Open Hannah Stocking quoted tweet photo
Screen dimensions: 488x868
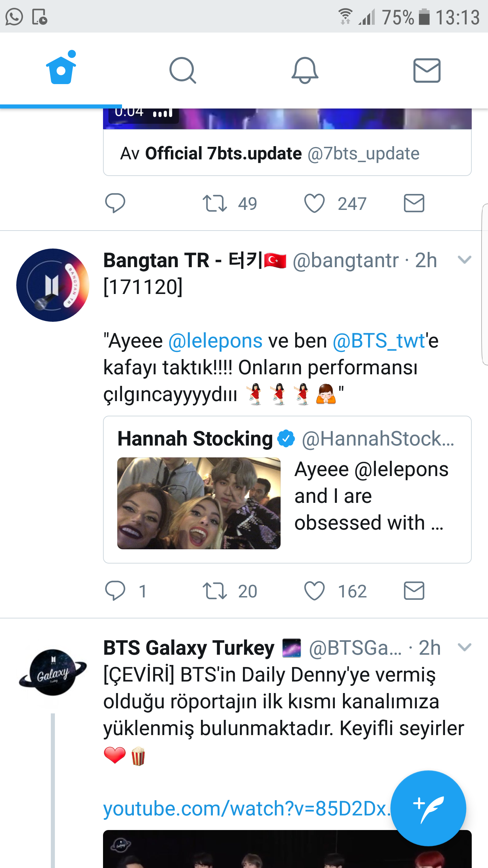pos(199,503)
